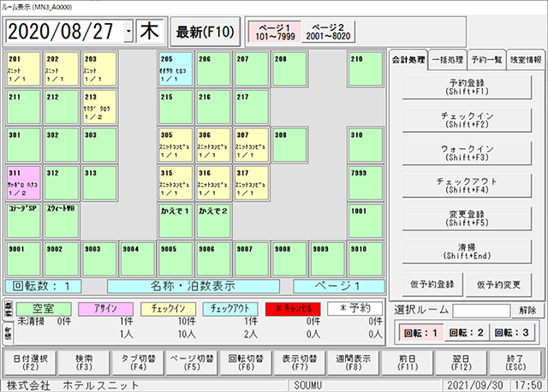Select the かえで2 room tile

point(213,221)
